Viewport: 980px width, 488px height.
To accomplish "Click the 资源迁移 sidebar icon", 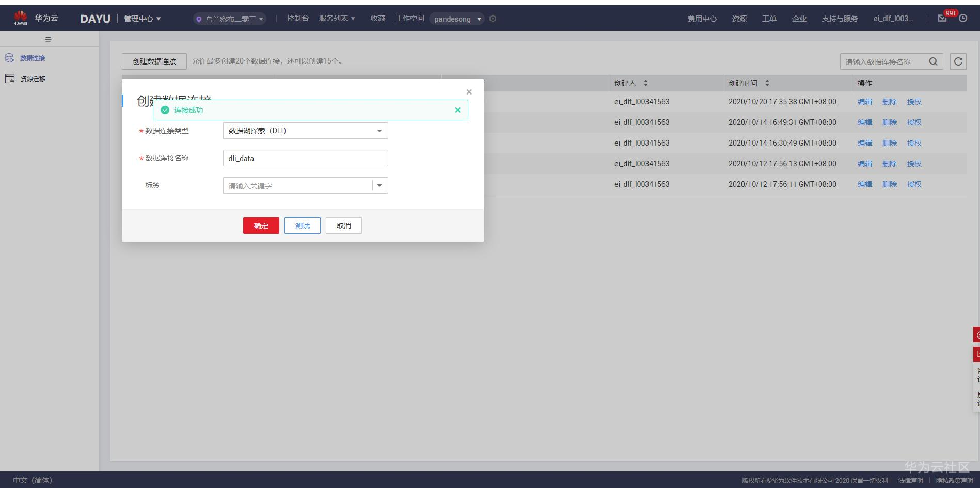I will pyautogui.click(x=10, y=78).
